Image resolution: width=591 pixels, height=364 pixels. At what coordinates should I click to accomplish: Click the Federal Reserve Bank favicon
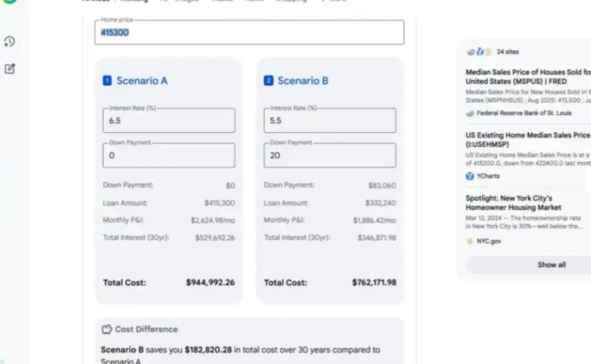[470, 113]
